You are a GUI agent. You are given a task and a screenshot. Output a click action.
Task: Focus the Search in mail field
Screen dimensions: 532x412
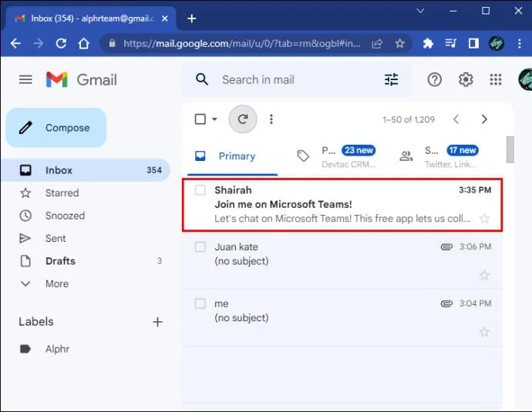(298, 79)
